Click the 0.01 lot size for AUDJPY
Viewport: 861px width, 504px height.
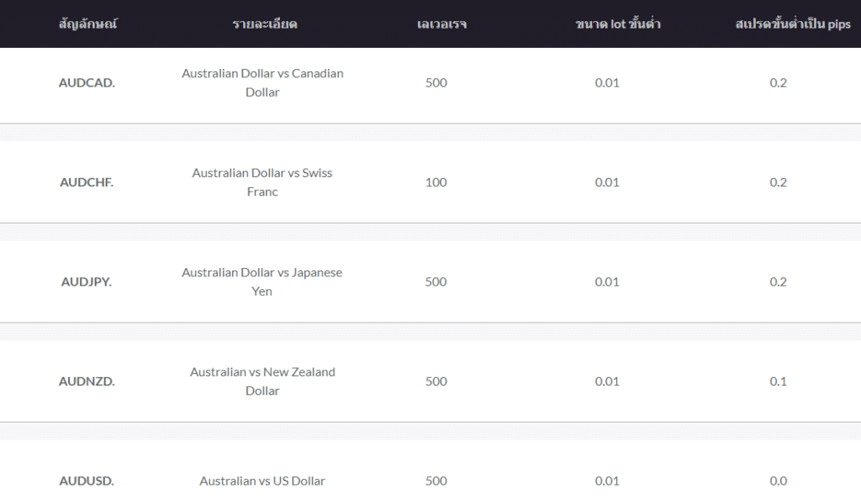(x=607, y=282)
